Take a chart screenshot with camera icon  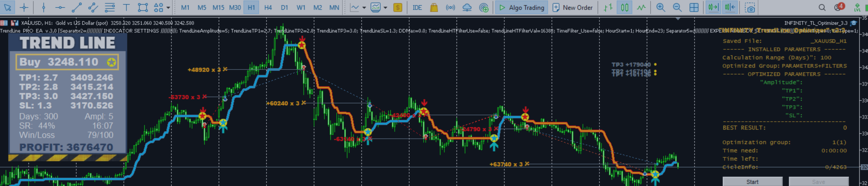point(750,8)
